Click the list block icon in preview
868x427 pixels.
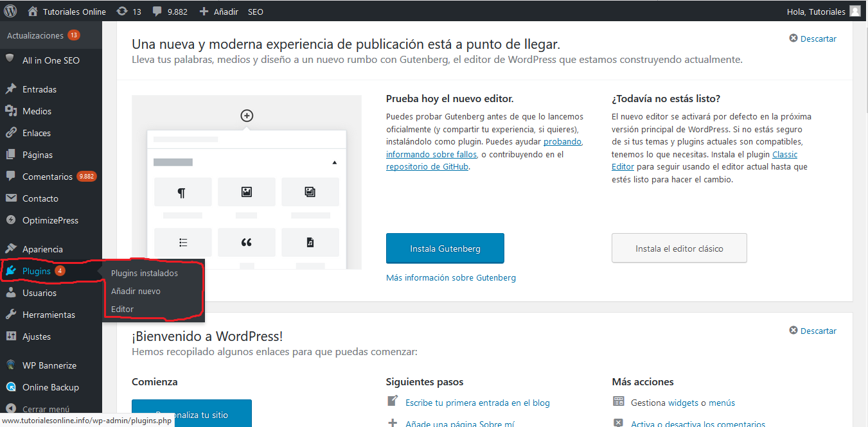(183, 243)
